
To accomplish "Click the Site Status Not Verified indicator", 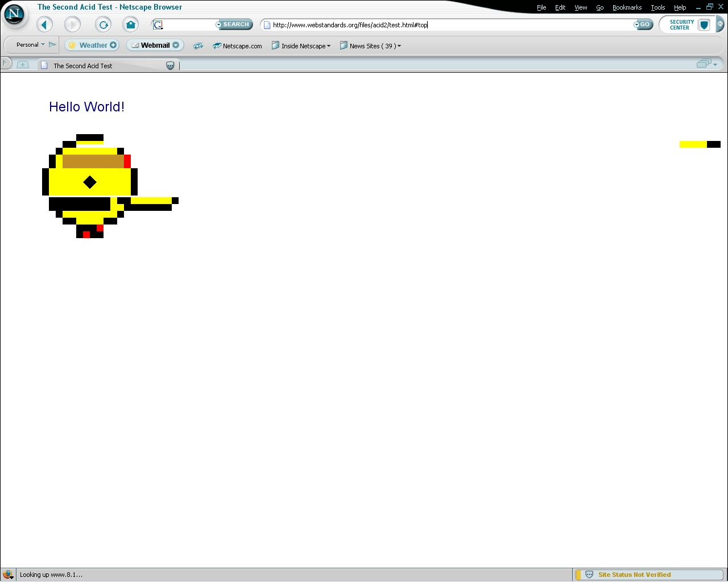I will (650, 575).
